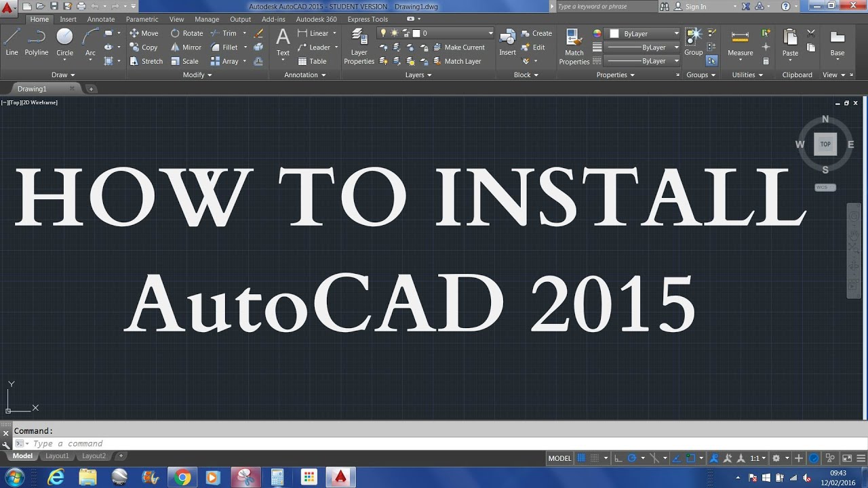Activate the Move tool
Viewport: 868px width, 488px height.
[144, 33]
